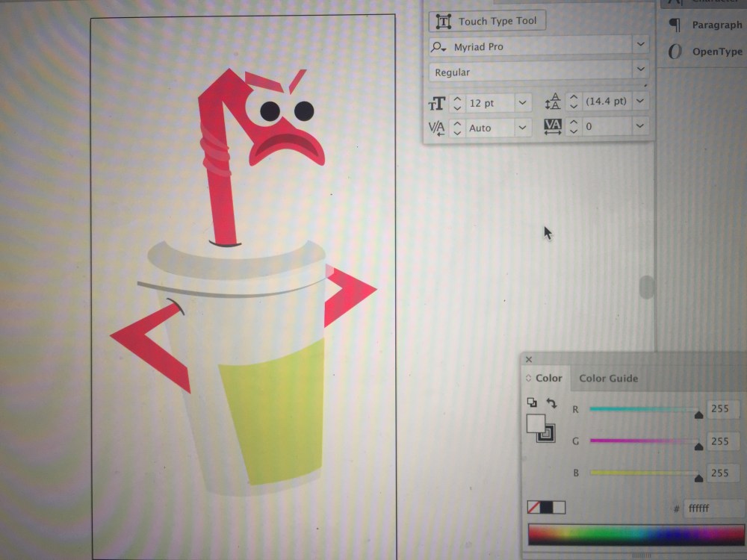Open the Paragraph panel

[716, 25]
